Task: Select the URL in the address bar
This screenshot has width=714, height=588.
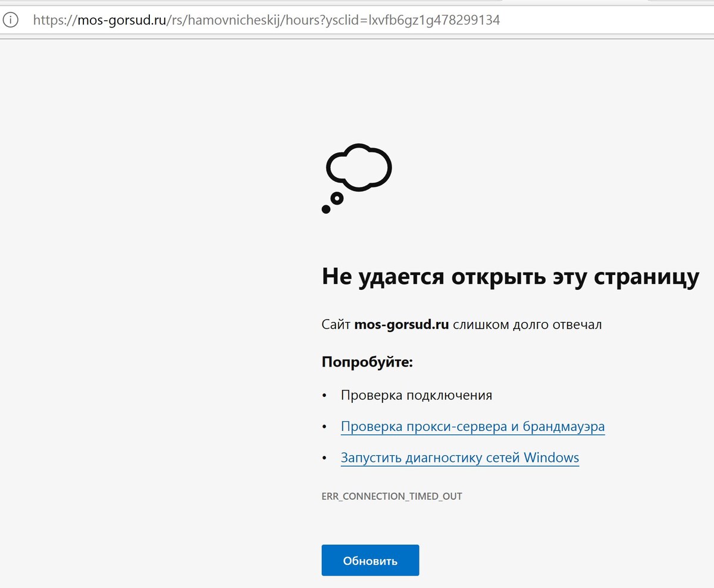Action: coord(267,20)
